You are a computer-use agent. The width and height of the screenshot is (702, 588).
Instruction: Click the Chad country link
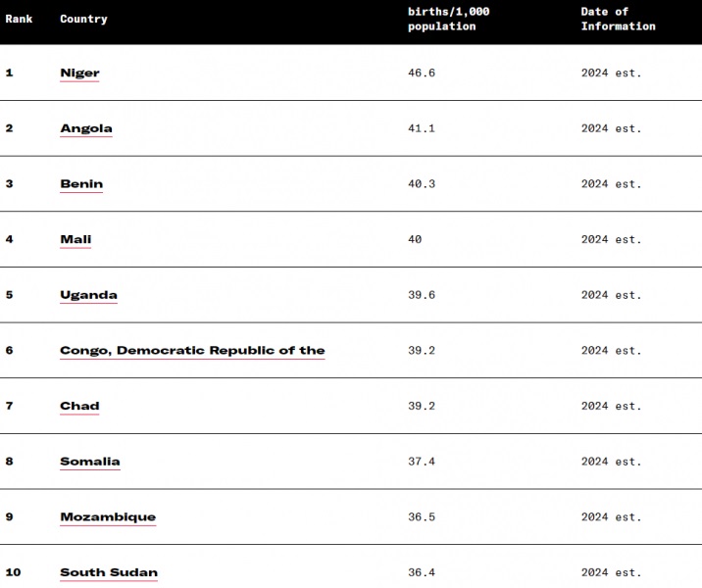pyautogui.click(x=79, y=406)
